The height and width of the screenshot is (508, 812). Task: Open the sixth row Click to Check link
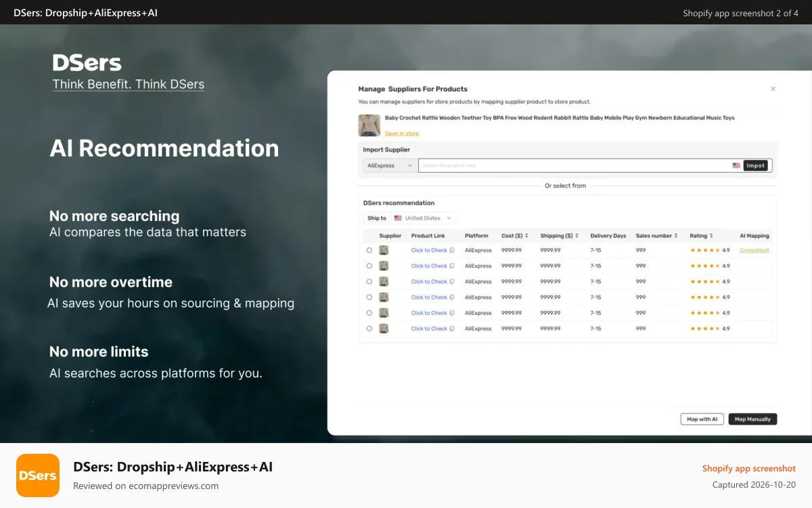(429, 329)
